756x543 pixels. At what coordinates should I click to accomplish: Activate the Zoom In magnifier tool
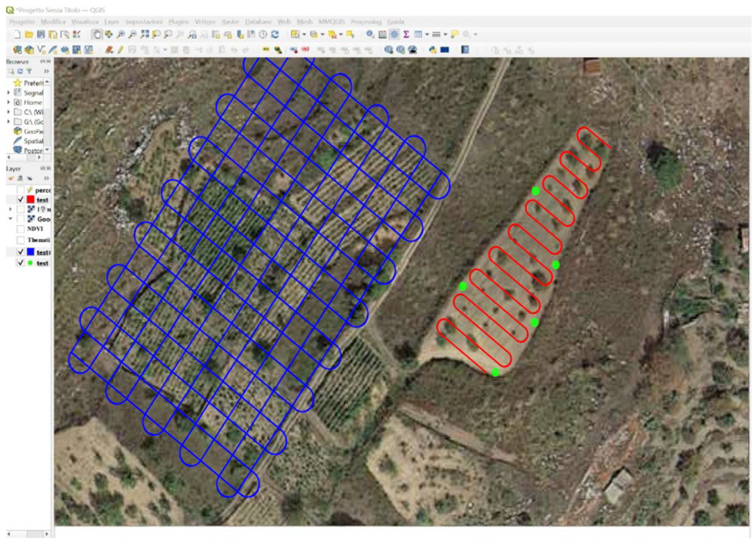point(121,34)
